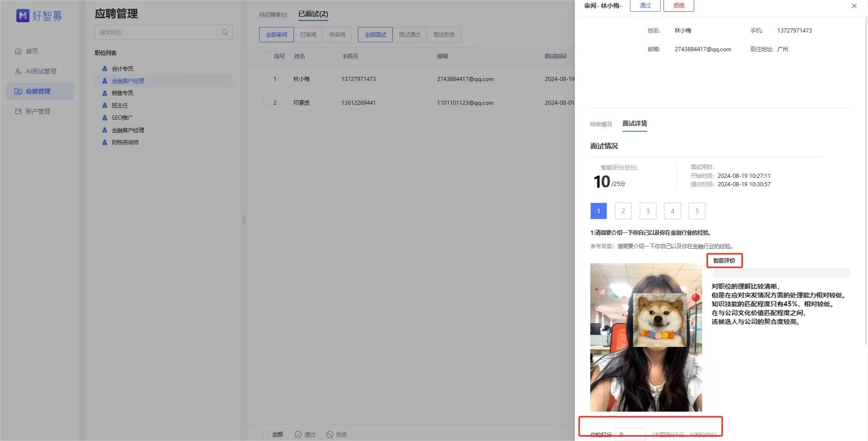Open the 已面试(2) tab

(x=313, y=14)
